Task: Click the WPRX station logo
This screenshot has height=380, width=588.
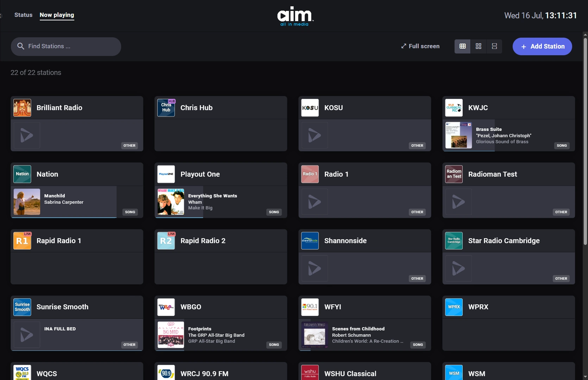Action: 454,307
